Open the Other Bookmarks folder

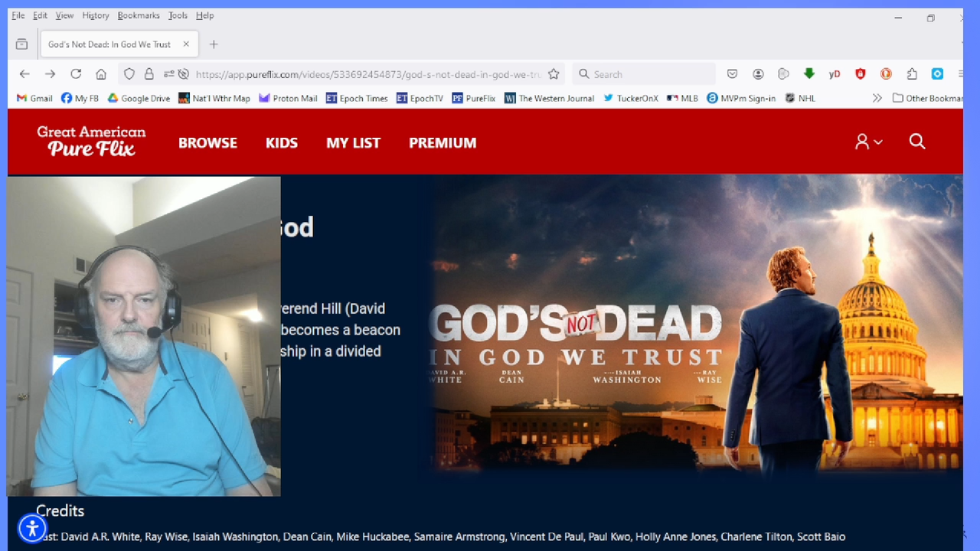(x=927, y=98)
